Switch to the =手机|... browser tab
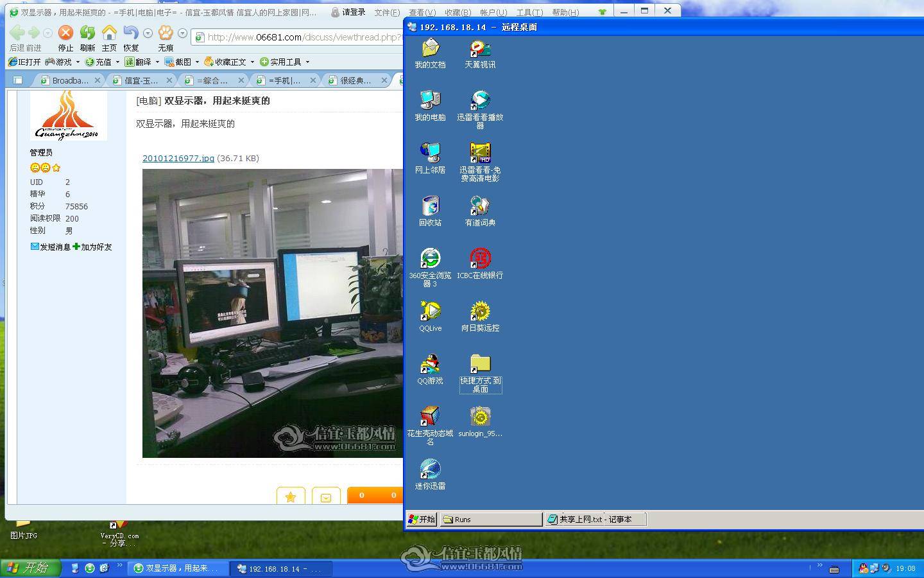 (x=284, y=80)
